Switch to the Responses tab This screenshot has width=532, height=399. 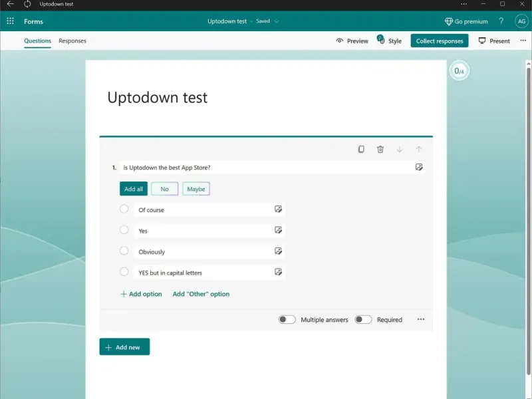pos(72,41)
